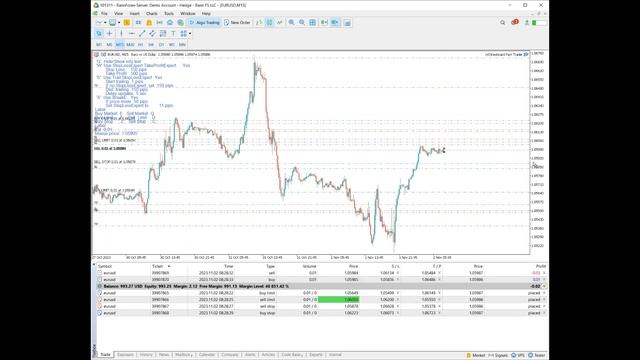
Task: Click the yellow bag-shaped toolbar icon
Action: (149, 23)
